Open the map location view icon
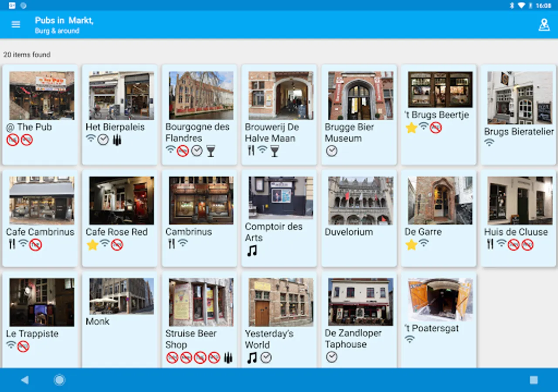The width and height of the screenshot is (558, 392). coord(544,25)
